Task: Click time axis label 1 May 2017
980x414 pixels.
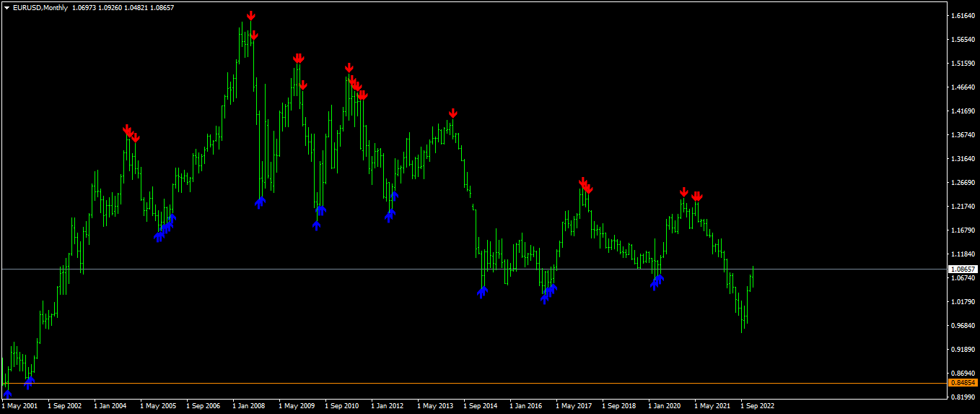Action: [x=574, y=406]
